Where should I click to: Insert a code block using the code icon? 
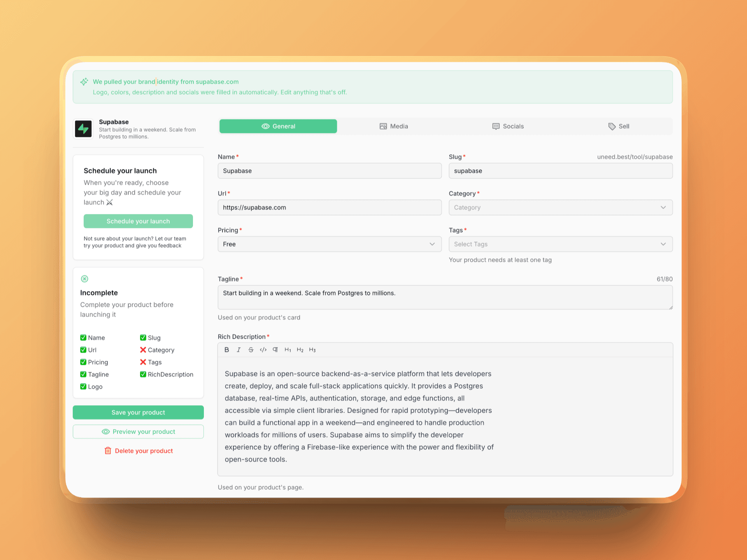tap(263, 350)
